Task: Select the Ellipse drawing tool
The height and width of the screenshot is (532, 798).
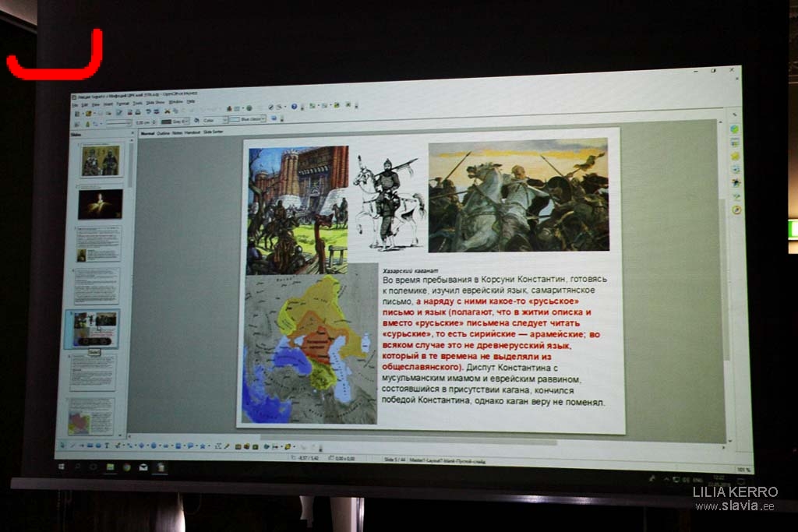Action: tap(98, 446)
